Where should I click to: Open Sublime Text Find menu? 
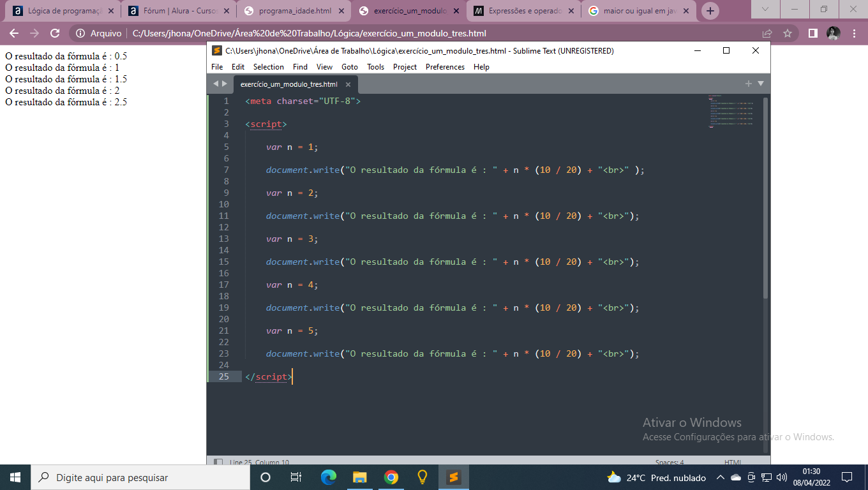point(300,67)
